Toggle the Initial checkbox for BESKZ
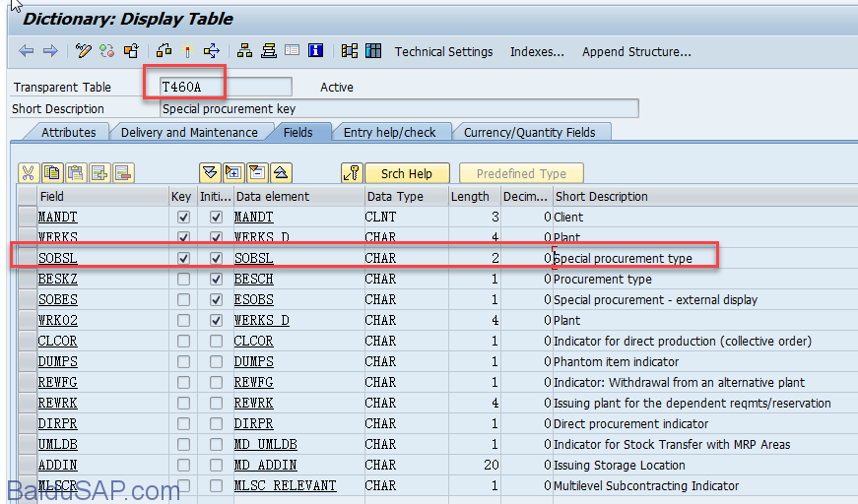The height and width of the screenshot is (504, 858). 216,280
